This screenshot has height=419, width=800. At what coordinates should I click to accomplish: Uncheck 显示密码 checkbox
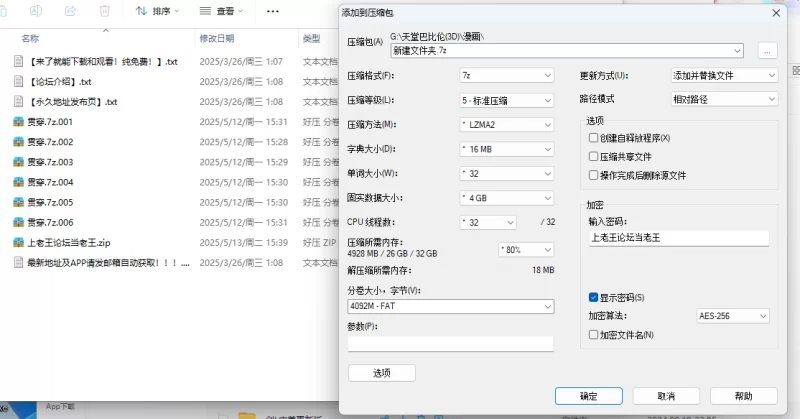tap(593, 297)
